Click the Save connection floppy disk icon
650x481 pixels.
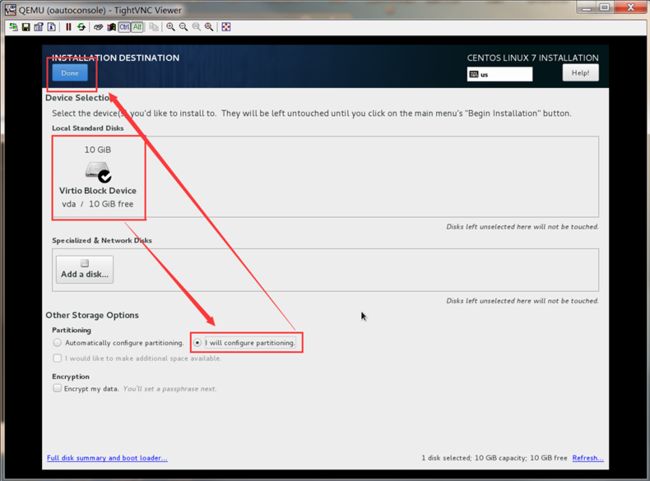26,27
